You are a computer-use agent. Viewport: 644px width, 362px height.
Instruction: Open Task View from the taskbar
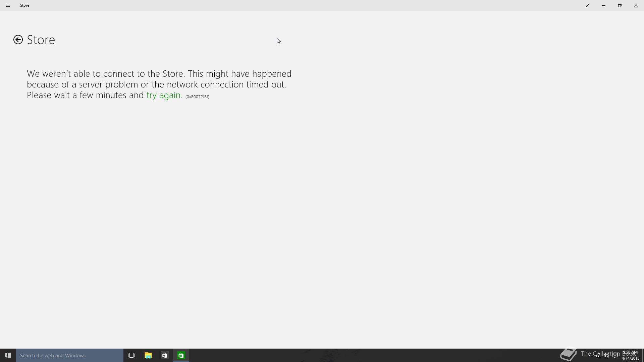[131, 355]
